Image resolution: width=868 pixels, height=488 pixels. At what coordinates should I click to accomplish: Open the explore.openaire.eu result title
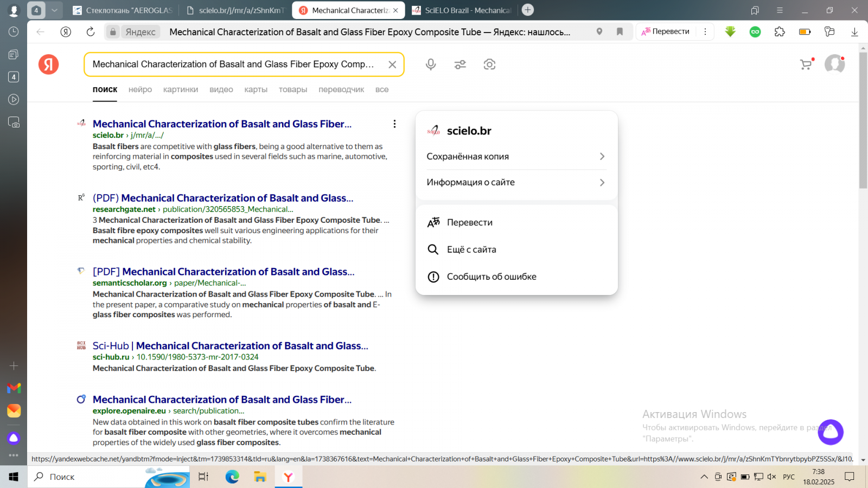pyautogui.click(x=222, y=400)
